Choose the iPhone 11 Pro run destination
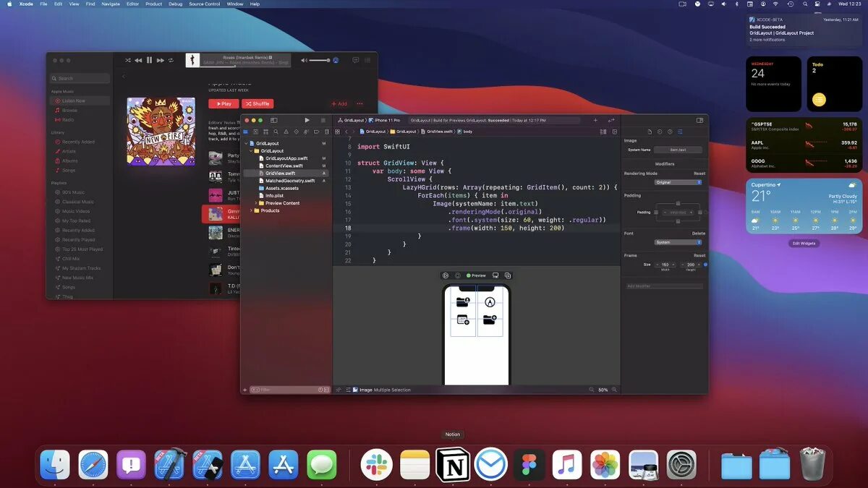Viewport: 868px width, 488px height. tap(384, 120)
